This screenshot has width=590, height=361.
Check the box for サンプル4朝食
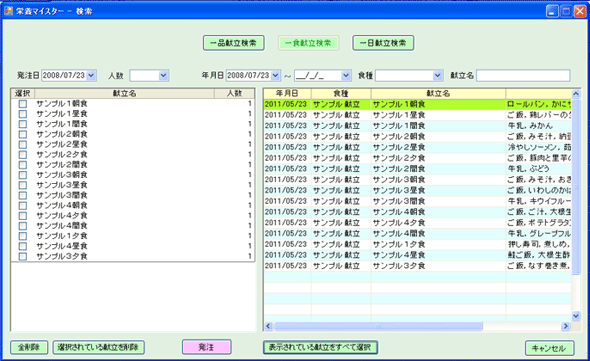coord(23,206)
